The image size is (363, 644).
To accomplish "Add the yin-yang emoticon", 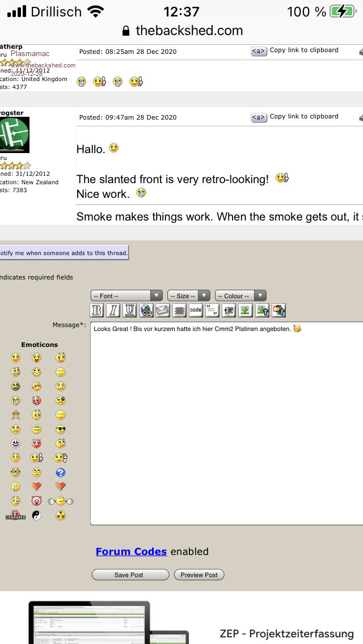I will click(x=36, y=515).
